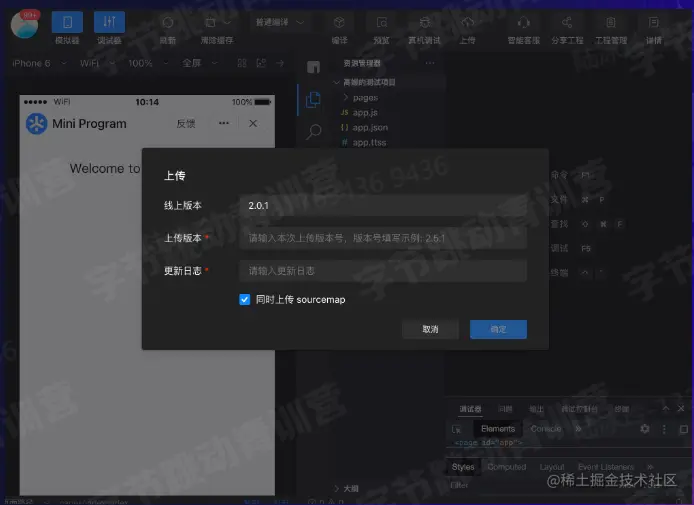Show more devtools tabs beside Console
Image resolution: width=694 pixels, height=505 pixels.
point(578,429)
